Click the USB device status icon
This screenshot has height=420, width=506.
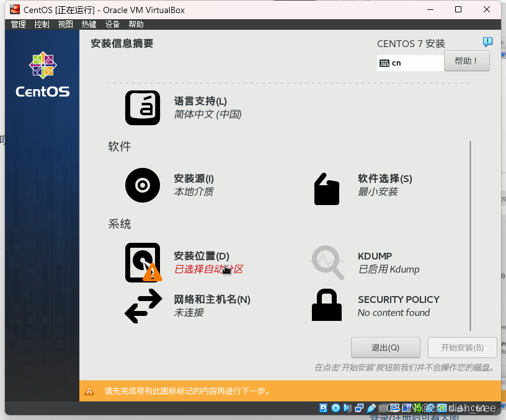point(371,408)
